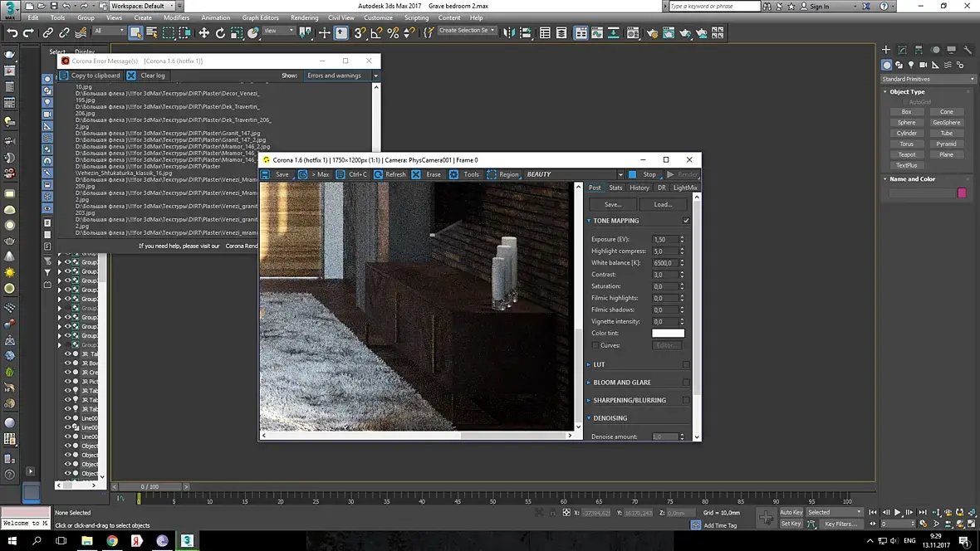The height and width of the screenshot is (551, 980).
Task: Click the white Color tint swatch
Action: (x=668, y=334)
